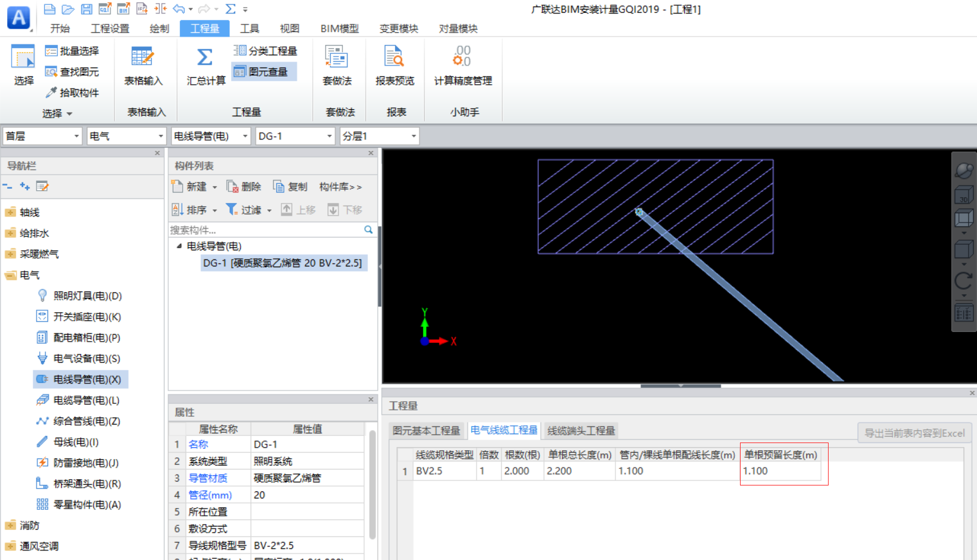Click 排序 sort icon in component list
This screenshot has width=977, height=560.
tap(178, 209)
